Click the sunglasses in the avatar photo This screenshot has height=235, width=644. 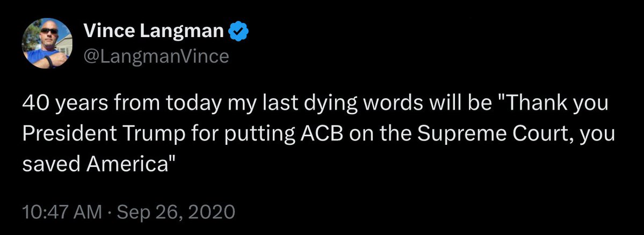coord(49,31)
